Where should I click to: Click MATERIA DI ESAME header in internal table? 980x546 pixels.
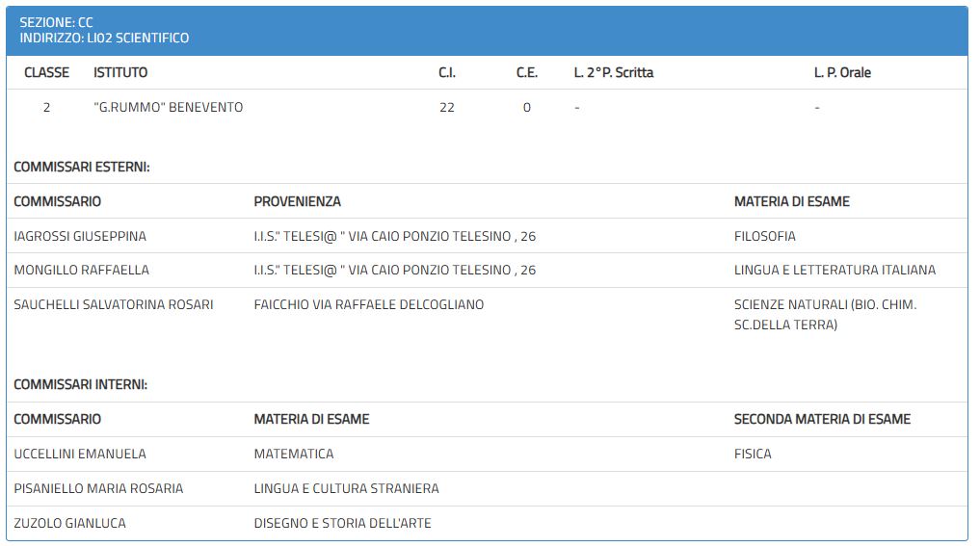312,419
